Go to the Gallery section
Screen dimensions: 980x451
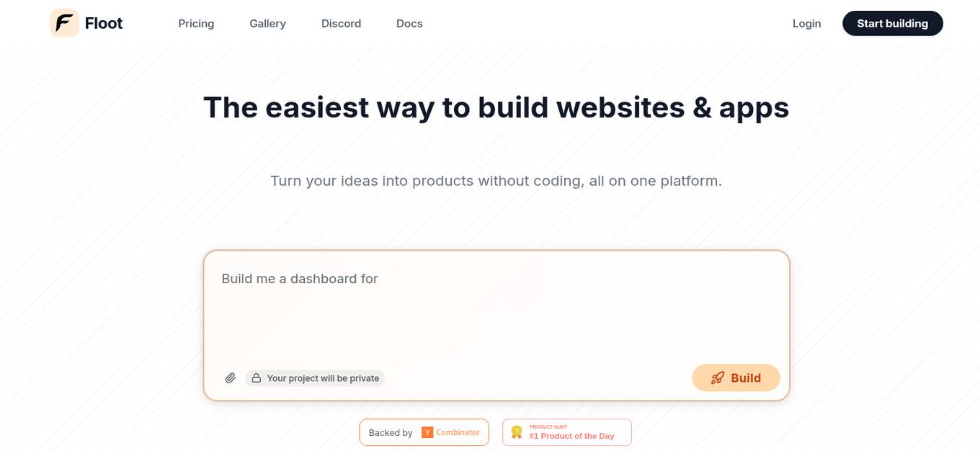point(267,24)
